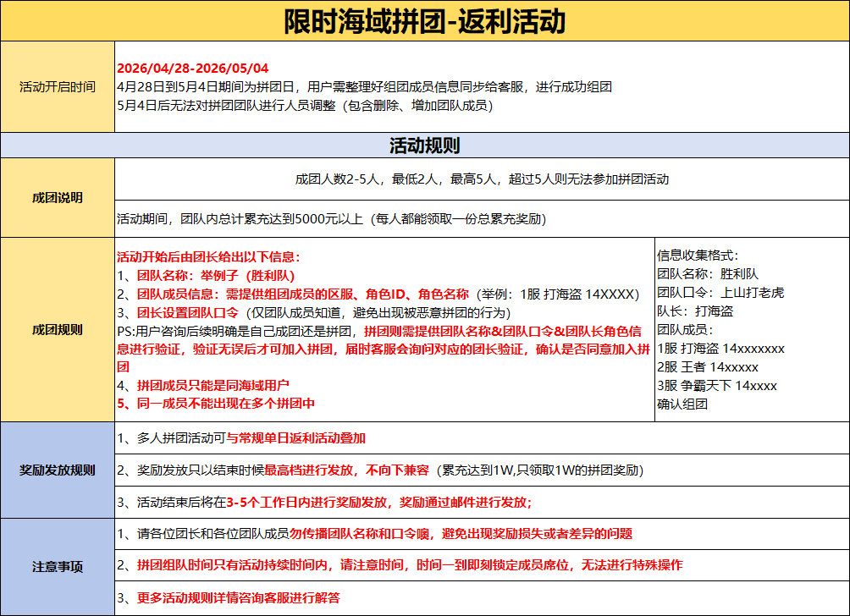Click the 信息收集格式 heading text

[697, 256]
